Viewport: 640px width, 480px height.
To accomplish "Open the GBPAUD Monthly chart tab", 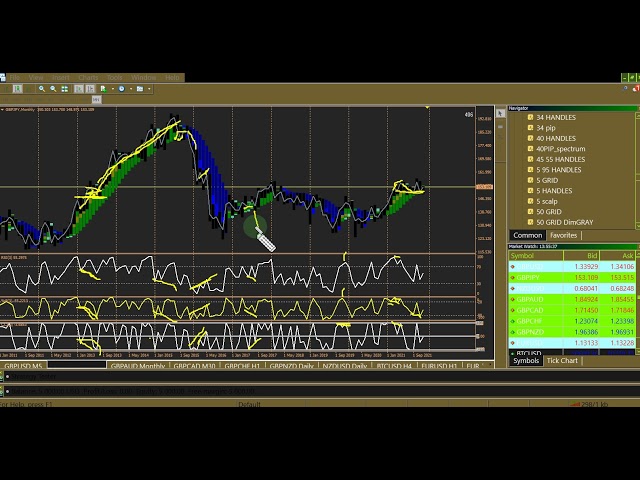I will 138,366.
